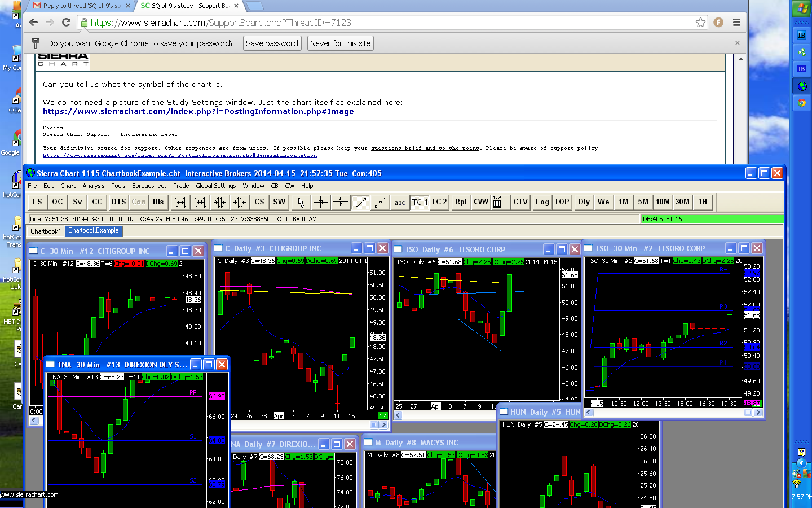Select the pointer arrow tool
Screen dimensions: 812x508
pyautogui.click(x=301, y=202)
